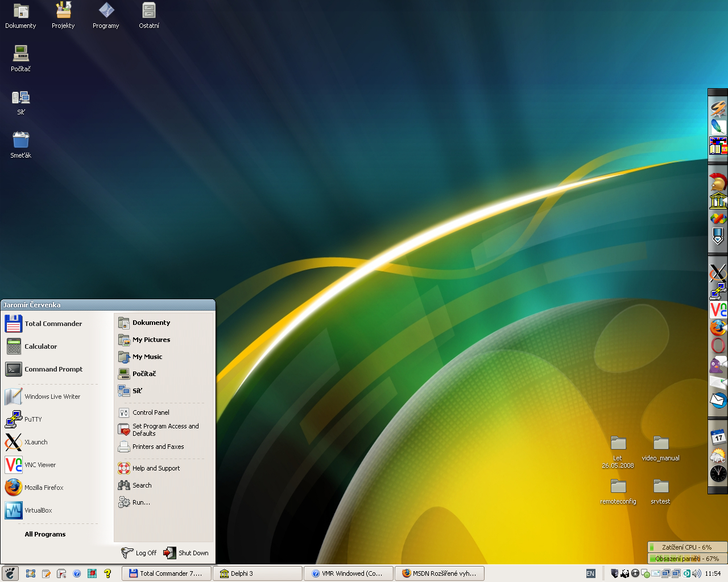Switch to MSDN Rozšířené taskbar button

coord(440,573)
